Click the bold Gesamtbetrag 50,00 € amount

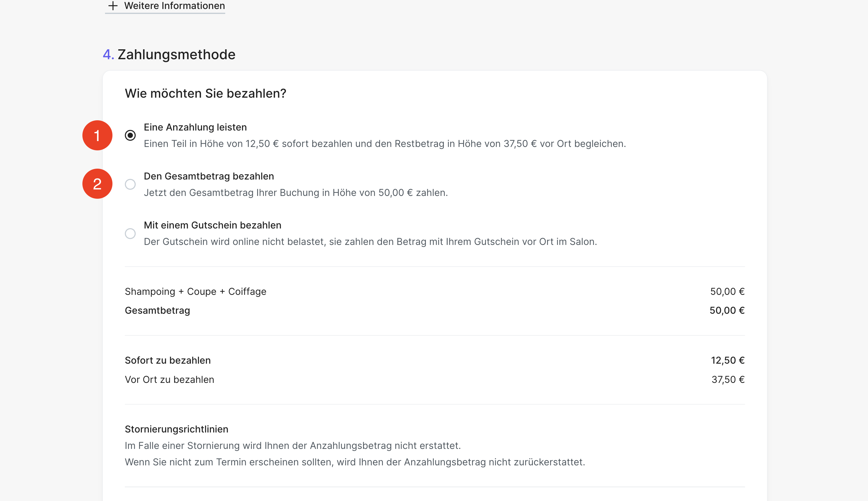727,311
